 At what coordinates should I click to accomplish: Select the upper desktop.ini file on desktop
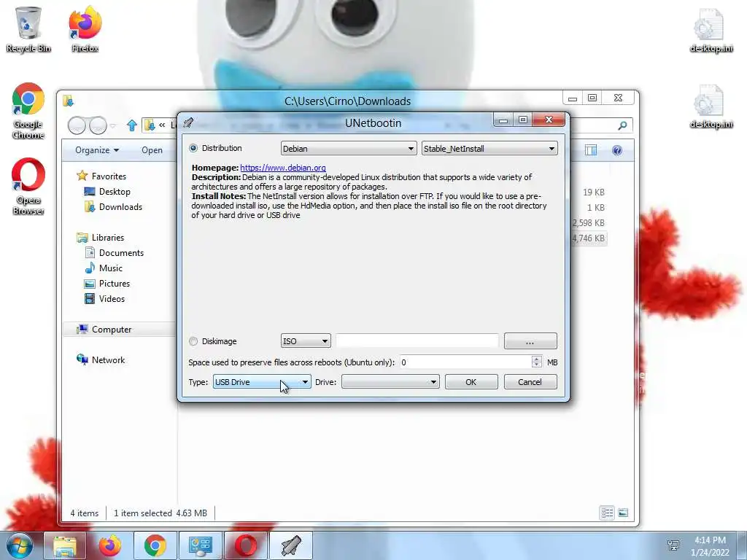pos(711,31)
